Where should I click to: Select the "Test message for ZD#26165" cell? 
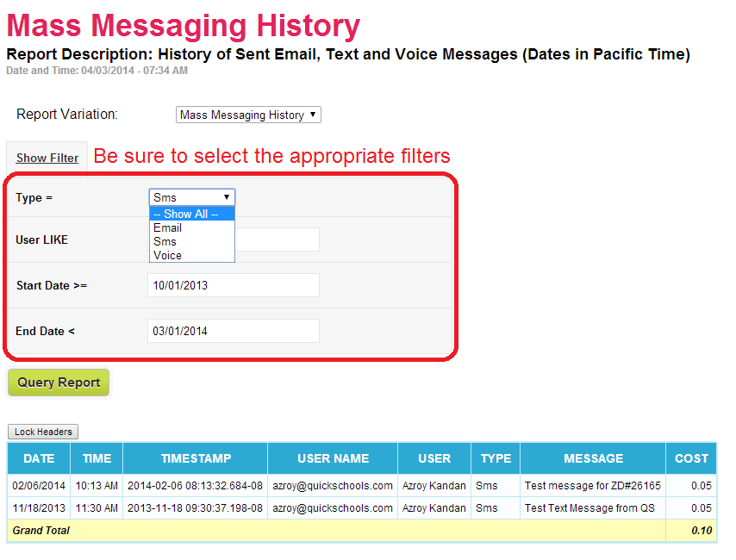(x=593, y=483)
